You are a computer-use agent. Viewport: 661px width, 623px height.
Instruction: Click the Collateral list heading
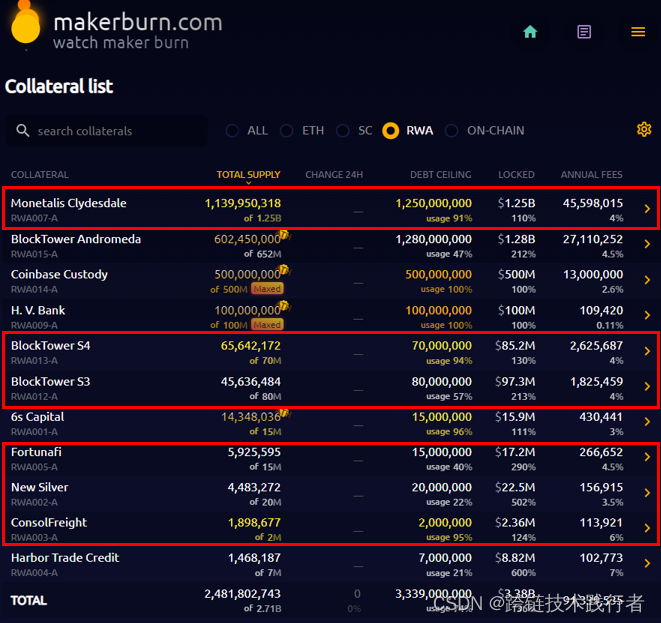click(59, 86)
